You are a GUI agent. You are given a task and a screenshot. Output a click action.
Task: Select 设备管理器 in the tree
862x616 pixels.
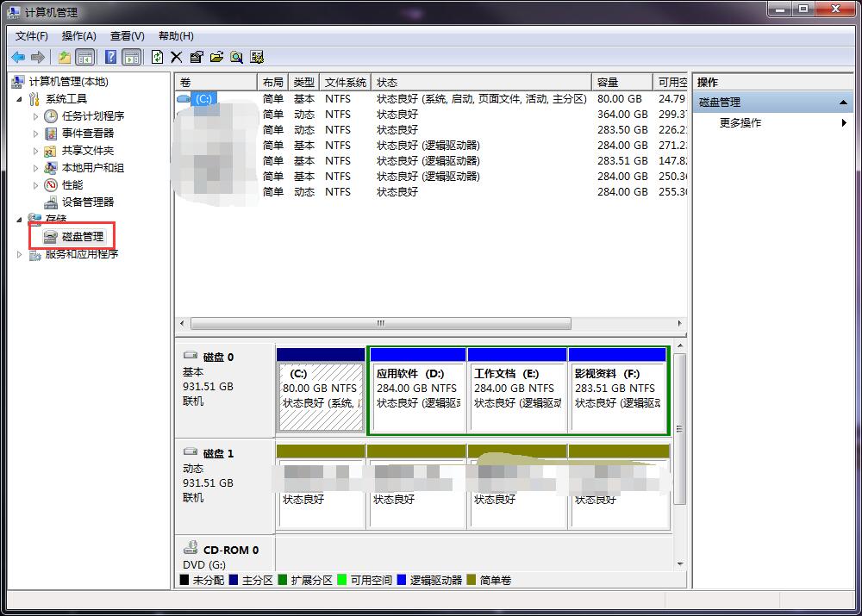tap(87, 202)
